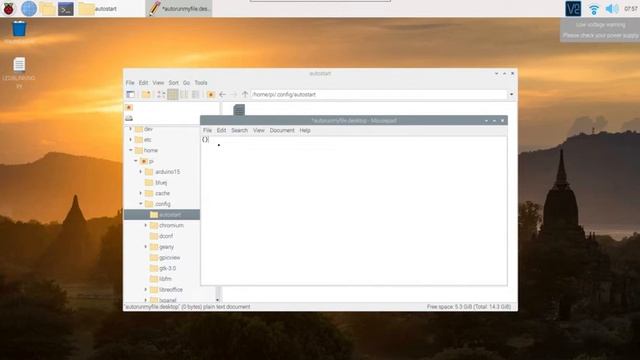
Task: Open Go menu in file manager
Action: (186, 83)
